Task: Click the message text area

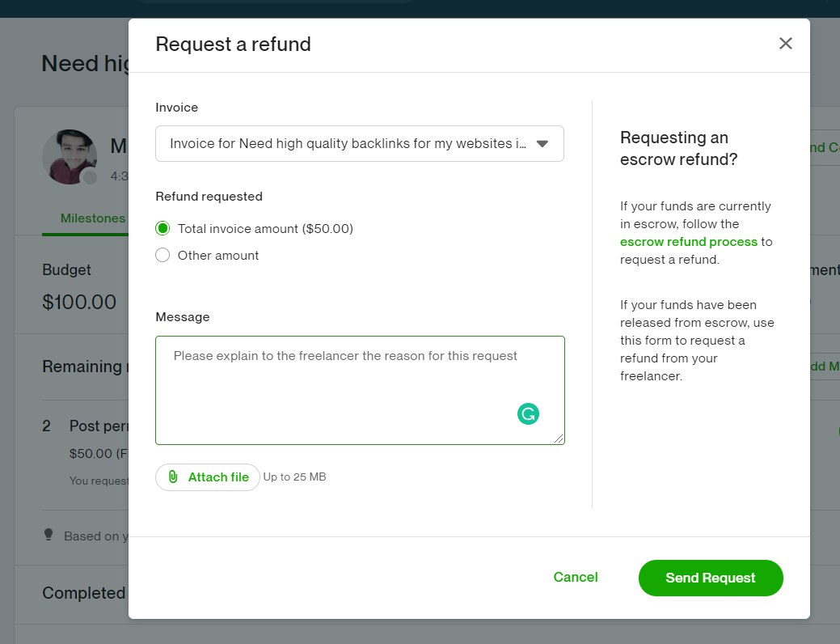Action: point(360,391)
